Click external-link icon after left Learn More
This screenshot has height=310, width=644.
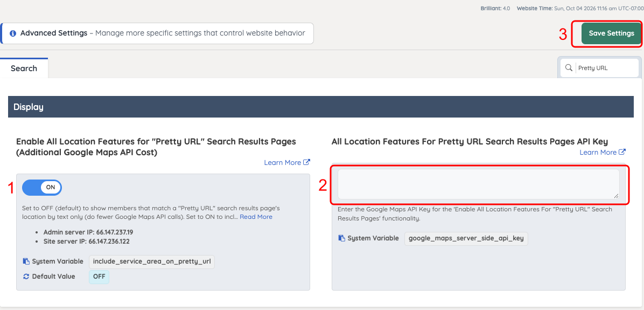coord(306,162)
